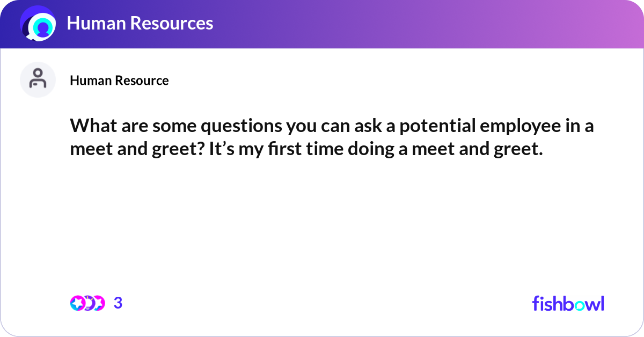Click the leftmost star reaction icon
Screen dimensions: 644x337
pos(77,303)
